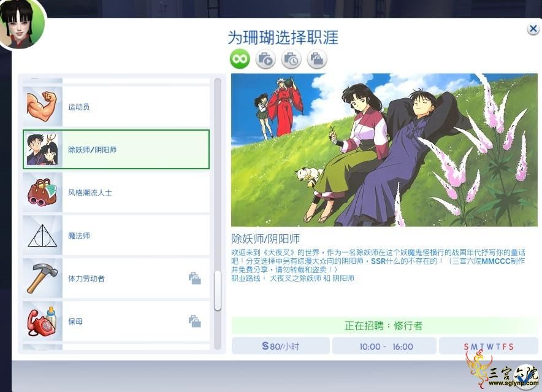Select the briefcase with clock filter

(291, 59)
